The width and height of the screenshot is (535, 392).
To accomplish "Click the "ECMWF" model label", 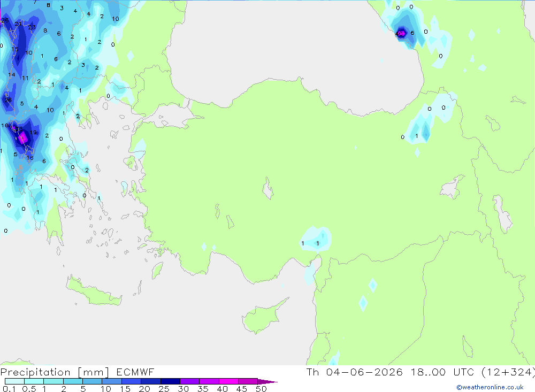I will coord(135,372).
